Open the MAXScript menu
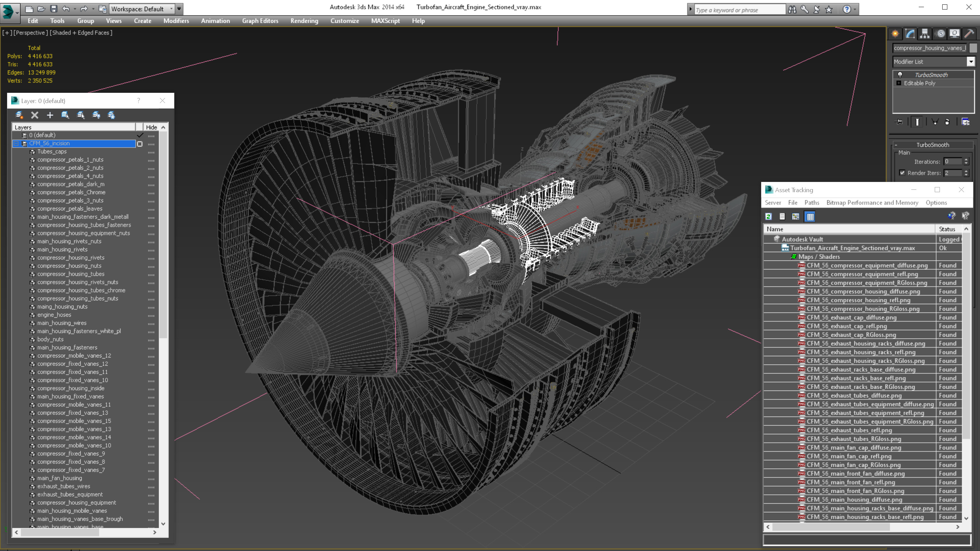The width and height of the screenshot is (980, 551). point(386,21)
